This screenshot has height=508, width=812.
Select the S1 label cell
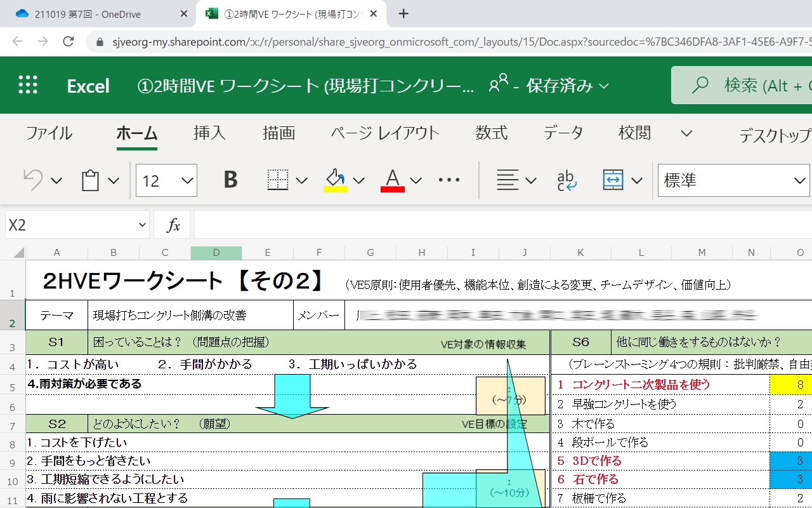pos(56,342)
